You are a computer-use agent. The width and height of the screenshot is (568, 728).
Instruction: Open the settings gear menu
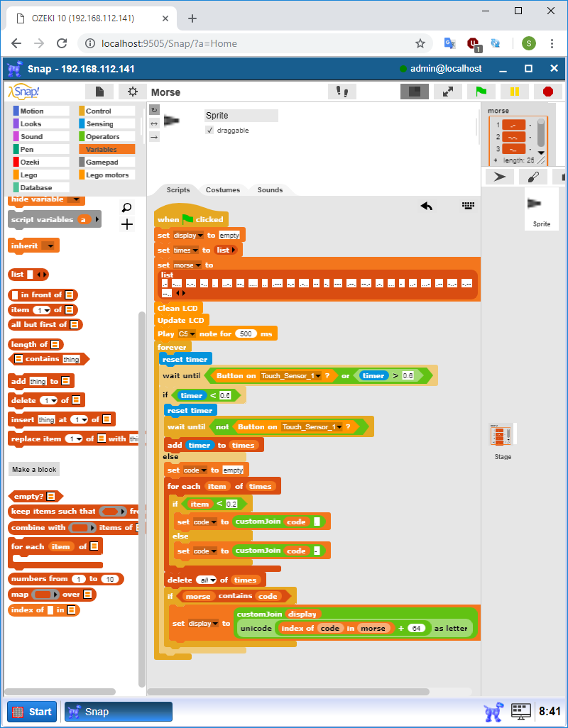(132, 92)
